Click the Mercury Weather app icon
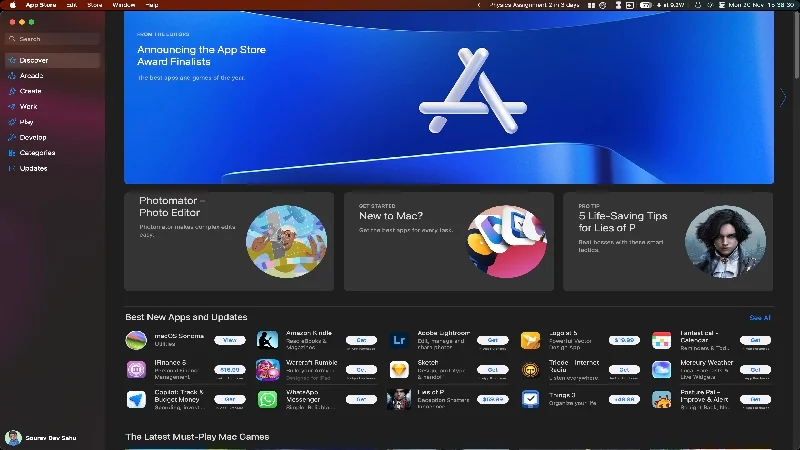The width and height of the screenshot is (800, 450). click(662, 369)
